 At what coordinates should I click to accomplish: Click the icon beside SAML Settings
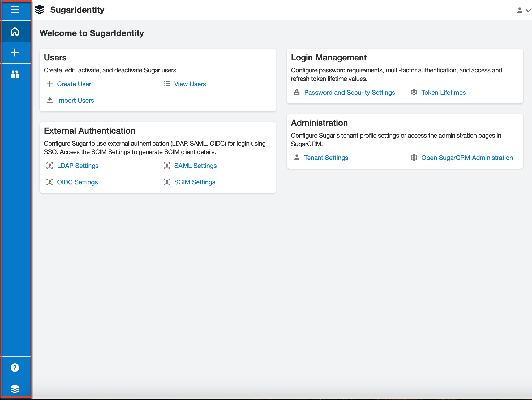coord(167,166)
